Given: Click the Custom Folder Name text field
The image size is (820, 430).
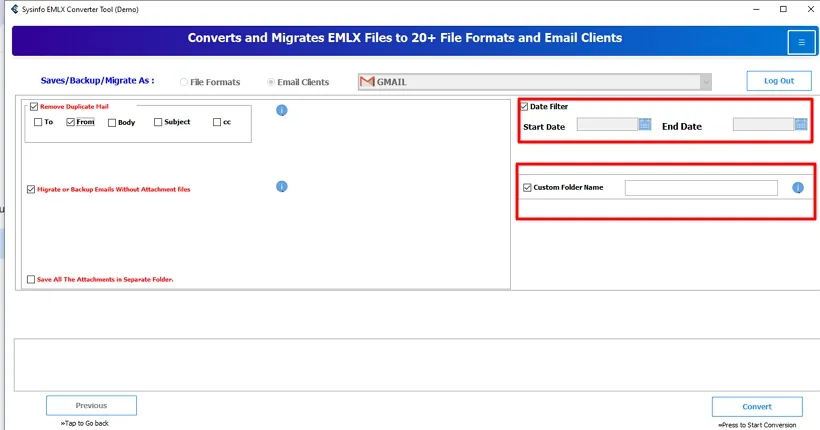Looking at the screenshot, I should (701, 188).
